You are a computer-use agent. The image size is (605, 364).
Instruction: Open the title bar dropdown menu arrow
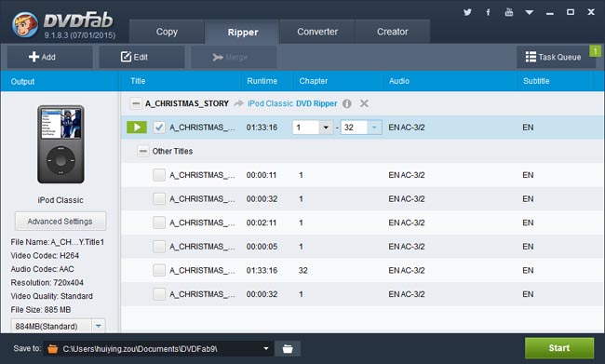pos(530,13)
